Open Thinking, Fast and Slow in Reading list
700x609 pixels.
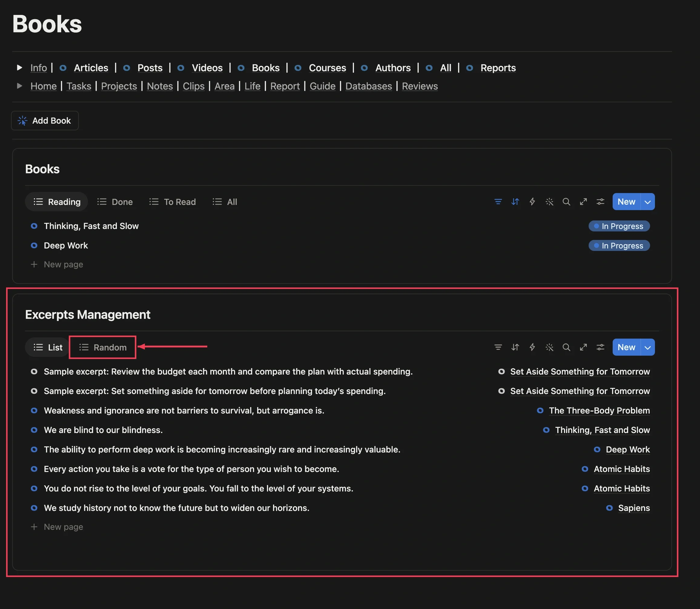point(91,226)
